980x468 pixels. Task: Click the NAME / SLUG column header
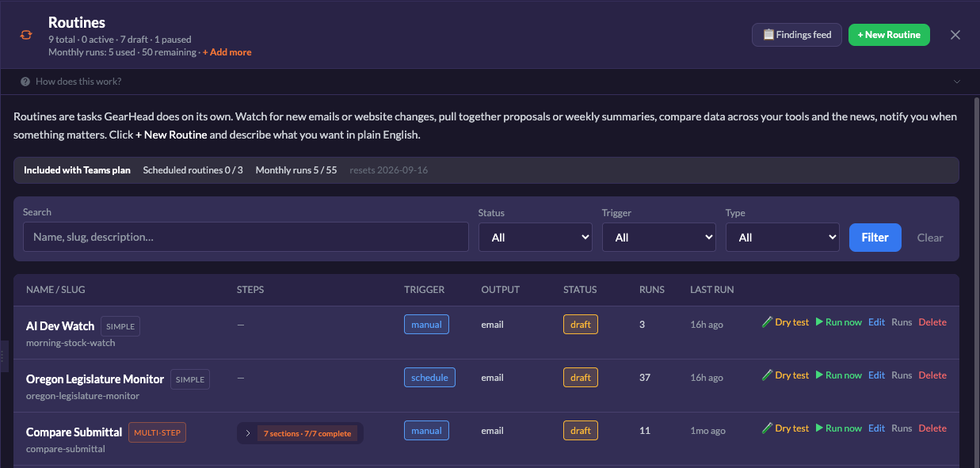(55, 290)
